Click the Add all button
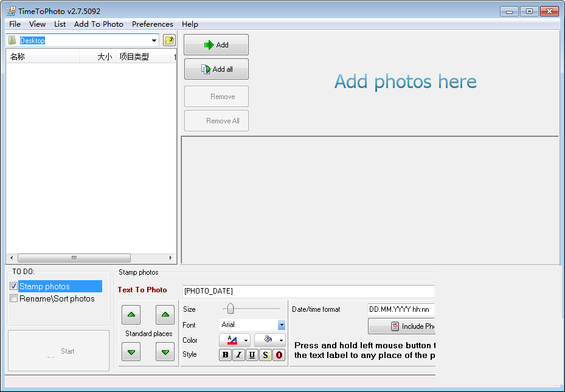565x392 pixels. click(x=216, y=69)
